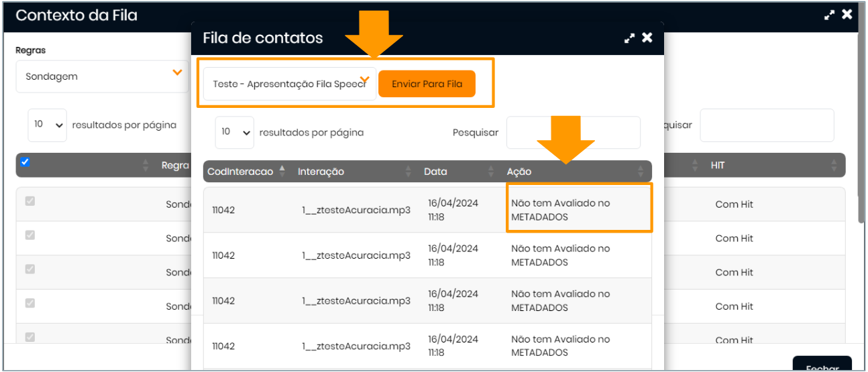Open background results per page dropdown

coord(47,125)
